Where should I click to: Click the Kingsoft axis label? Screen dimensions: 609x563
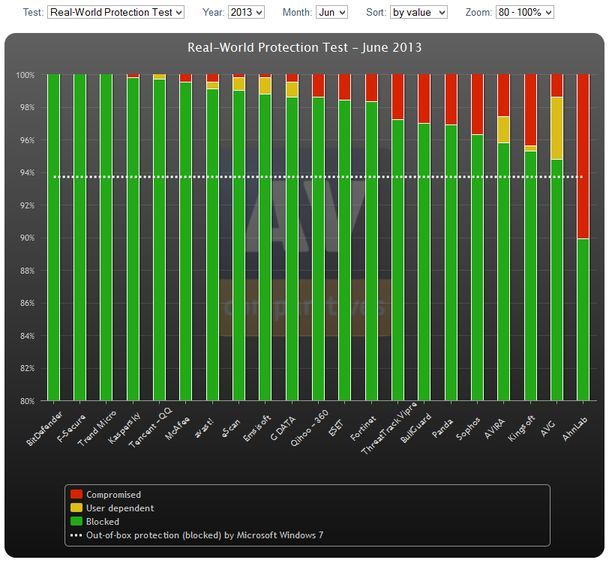[521, 428]
